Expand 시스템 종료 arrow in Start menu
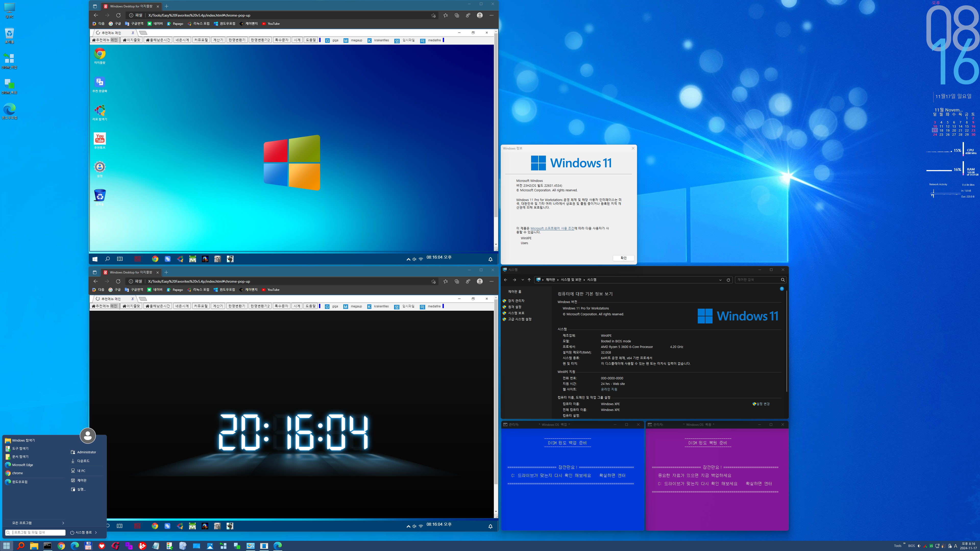This screenshot has height=551, width=980. pyautogui.click(x=96, y=532)
